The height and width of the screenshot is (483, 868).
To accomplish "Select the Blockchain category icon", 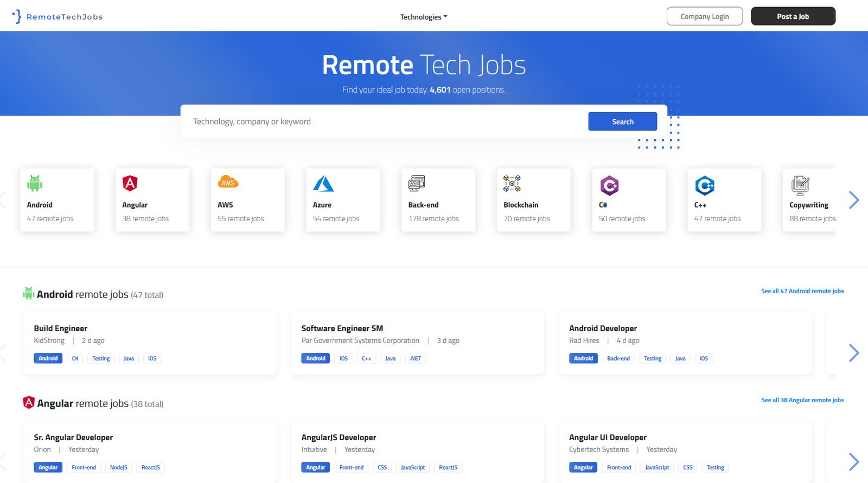I will pyautogui.click(x=512, y=184).
